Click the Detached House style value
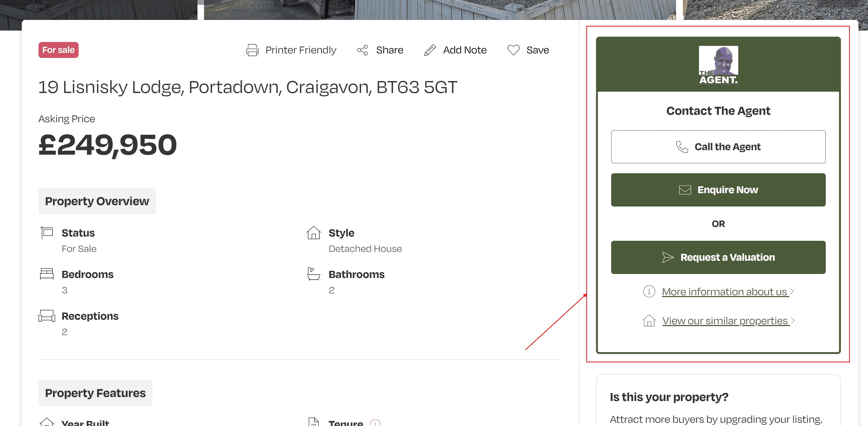Viewport: 868px width, 426px height. [365, 249]
